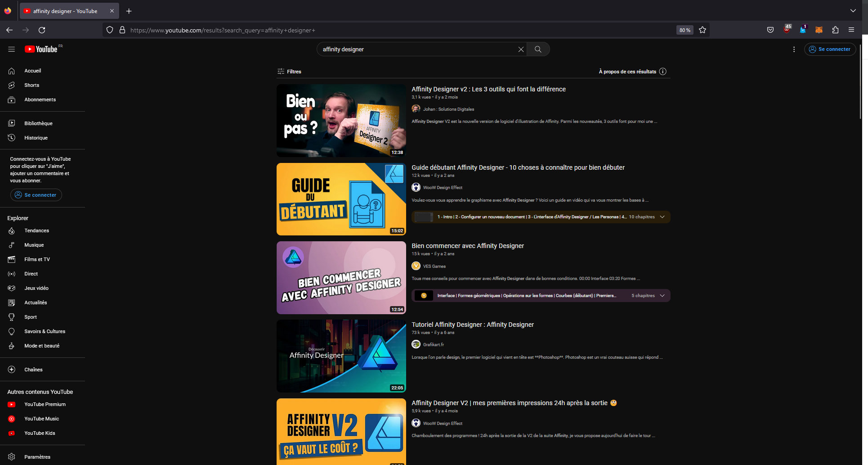This screenshot has width=868, height=465.
Task: Launch the search with the magnifier icon
Action: coord(538,49)
